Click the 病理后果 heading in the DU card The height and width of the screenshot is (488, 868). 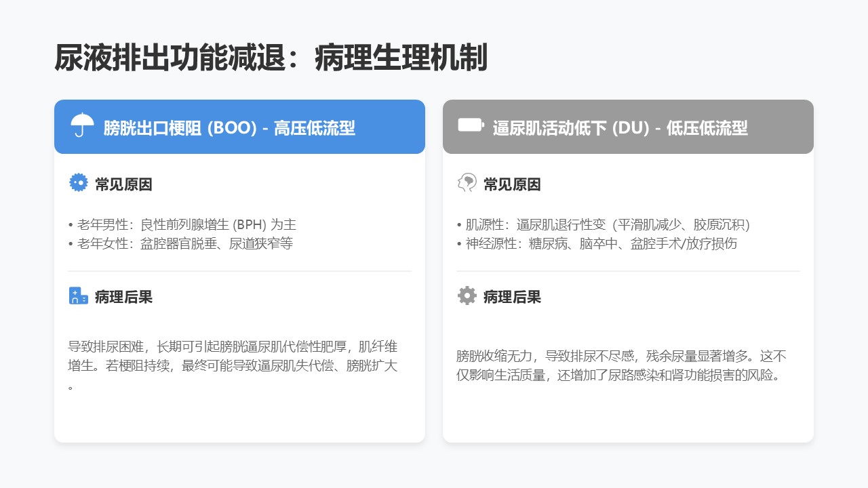512,297
